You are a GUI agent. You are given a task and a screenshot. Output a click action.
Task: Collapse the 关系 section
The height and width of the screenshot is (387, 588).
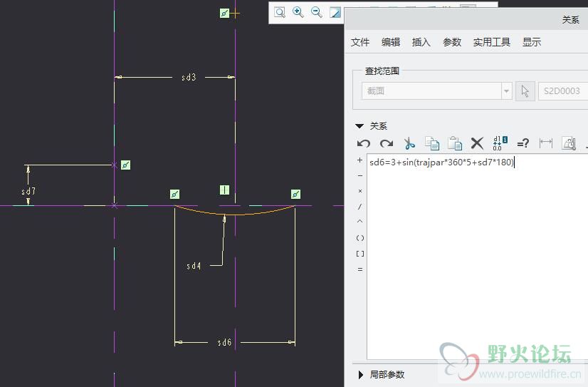(359, 126)
